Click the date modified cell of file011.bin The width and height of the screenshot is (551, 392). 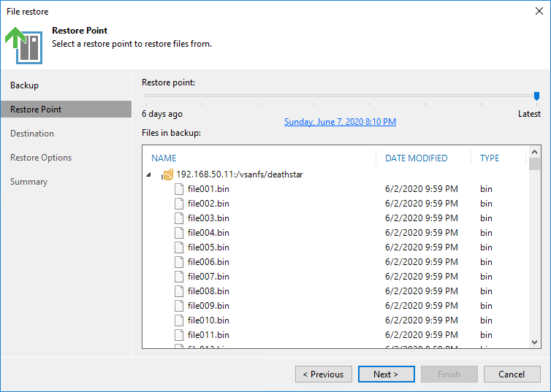coord(422,335)
